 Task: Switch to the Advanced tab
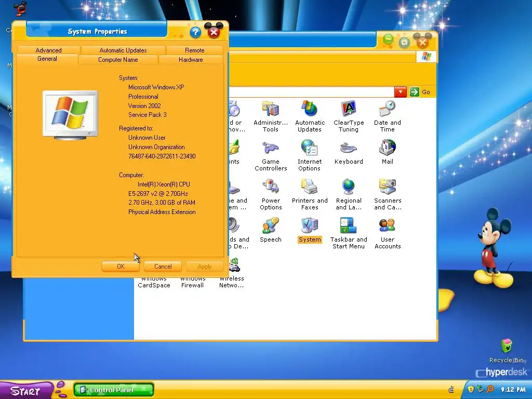[x=48, y=50]
